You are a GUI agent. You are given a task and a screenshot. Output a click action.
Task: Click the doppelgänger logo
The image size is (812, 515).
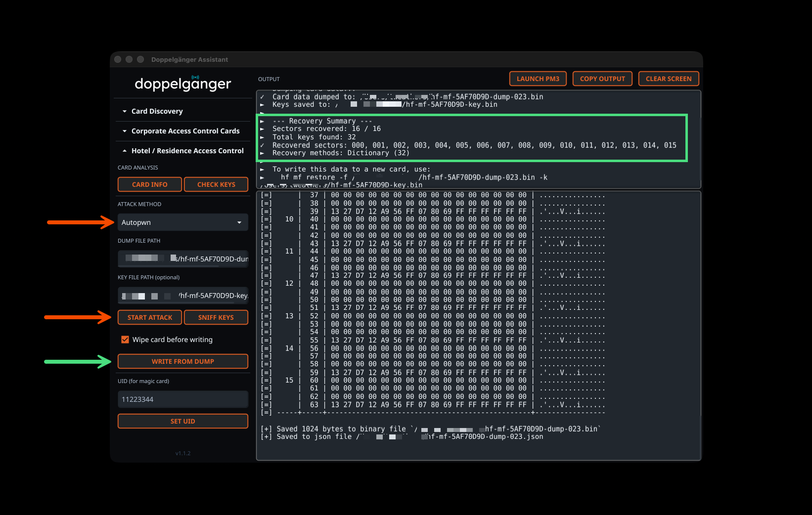[x=182, y=84]
